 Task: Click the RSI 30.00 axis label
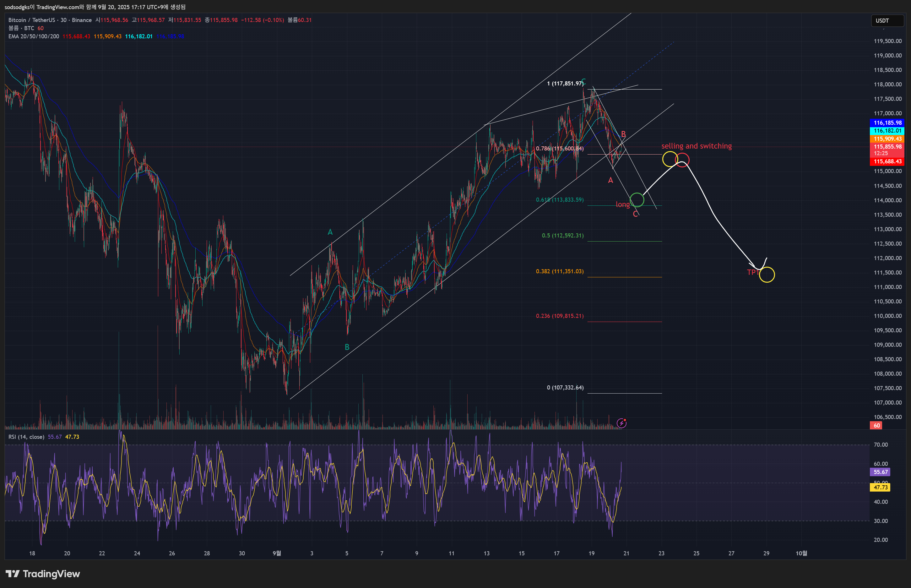[881, 521]
